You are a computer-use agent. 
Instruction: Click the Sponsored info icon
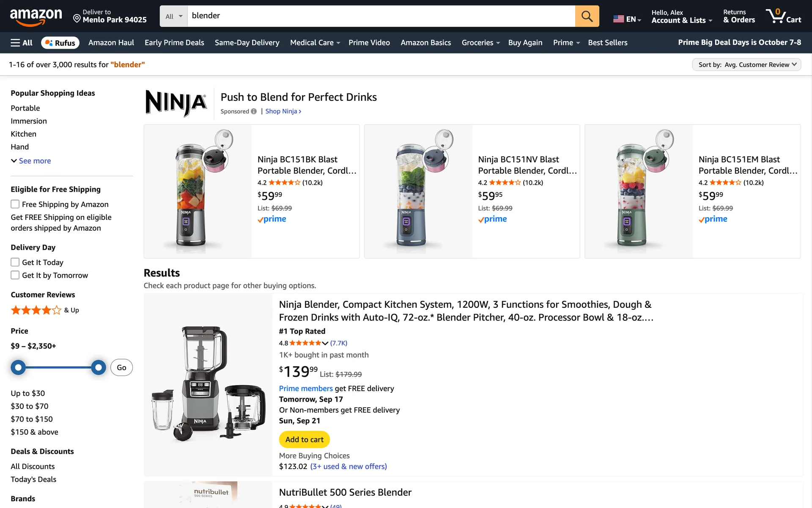[x=254, y=111]
